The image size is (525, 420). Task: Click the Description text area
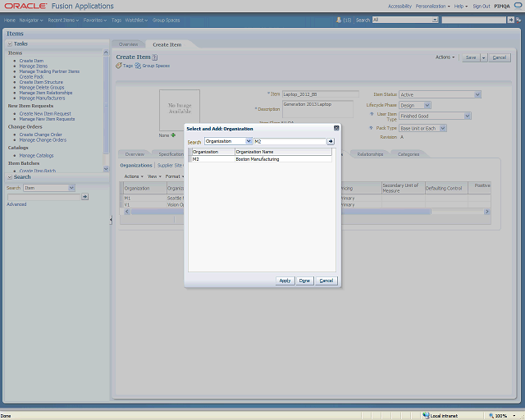[x=317, y=109]
